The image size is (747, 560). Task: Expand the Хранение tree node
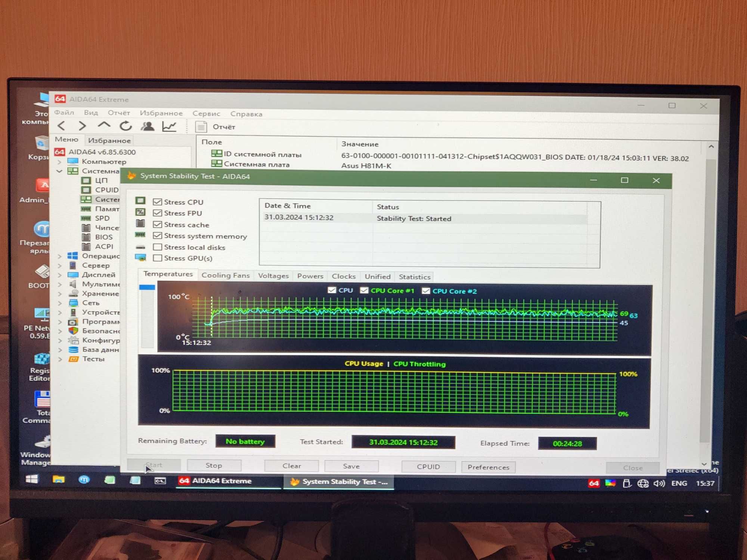60,293
